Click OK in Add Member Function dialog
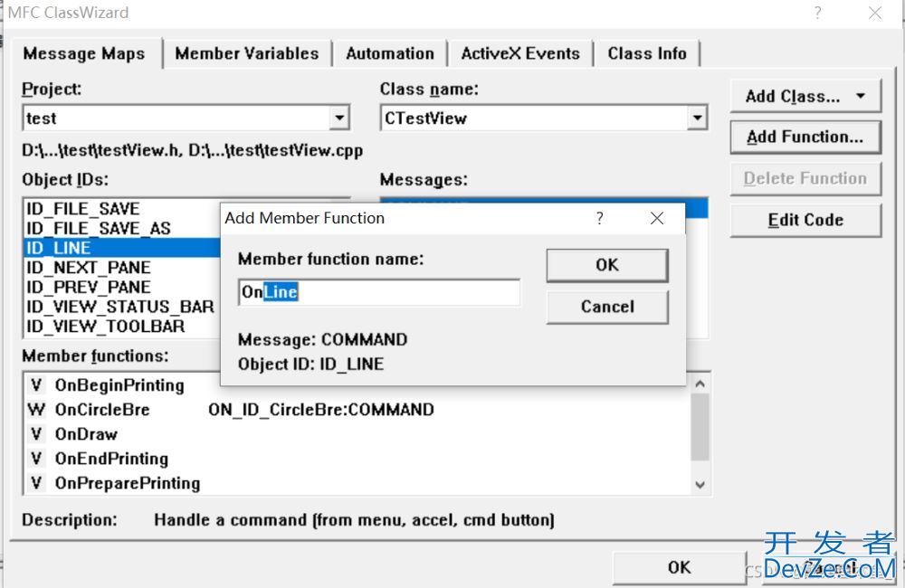905x588 pixels. pyautogui.click(x=607, y=265)
